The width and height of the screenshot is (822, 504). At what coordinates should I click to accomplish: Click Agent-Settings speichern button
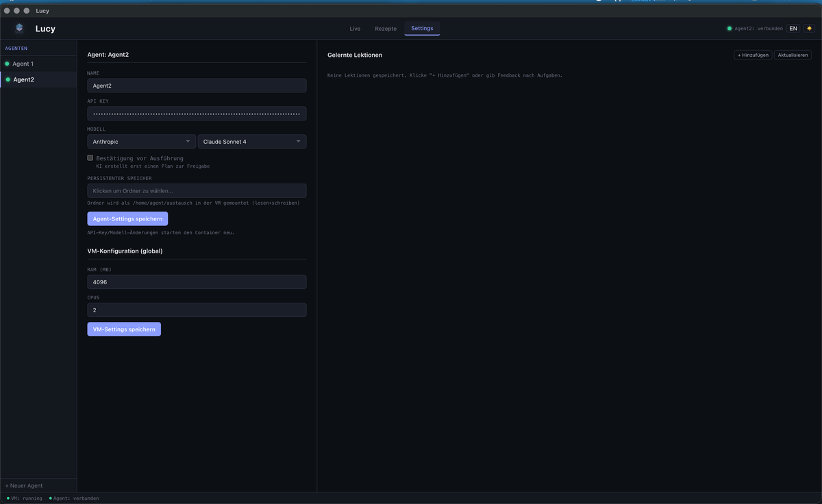(127, 219)
